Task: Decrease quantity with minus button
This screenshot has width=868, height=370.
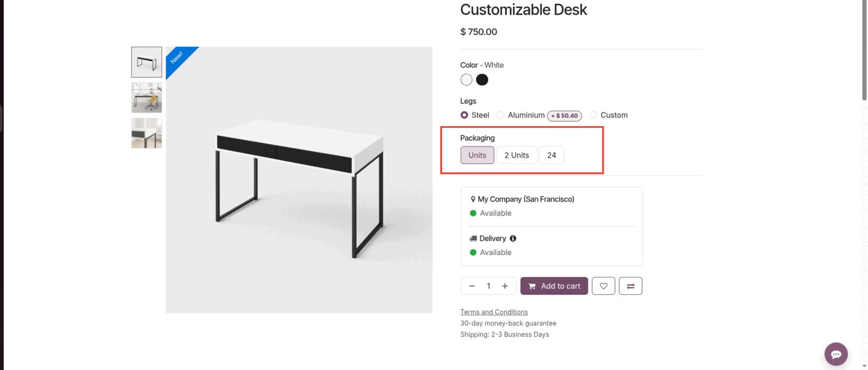Action: coord(472,286)
